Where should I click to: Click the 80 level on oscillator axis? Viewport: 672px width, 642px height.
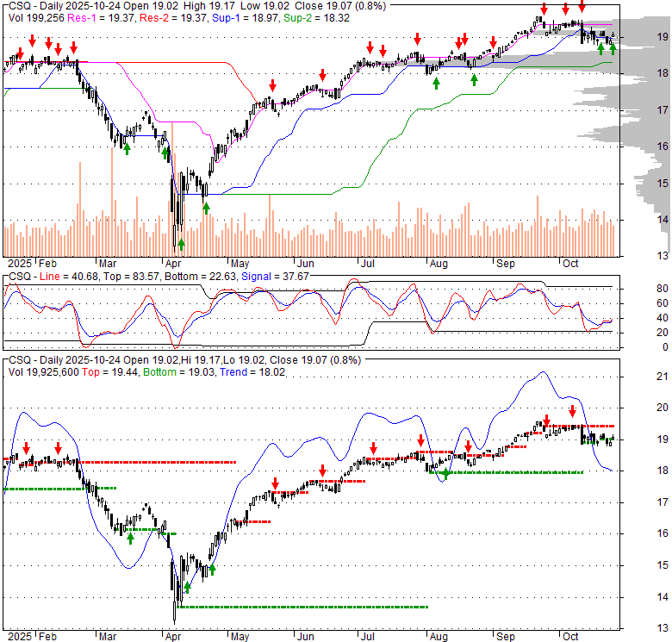click(663, 289)
